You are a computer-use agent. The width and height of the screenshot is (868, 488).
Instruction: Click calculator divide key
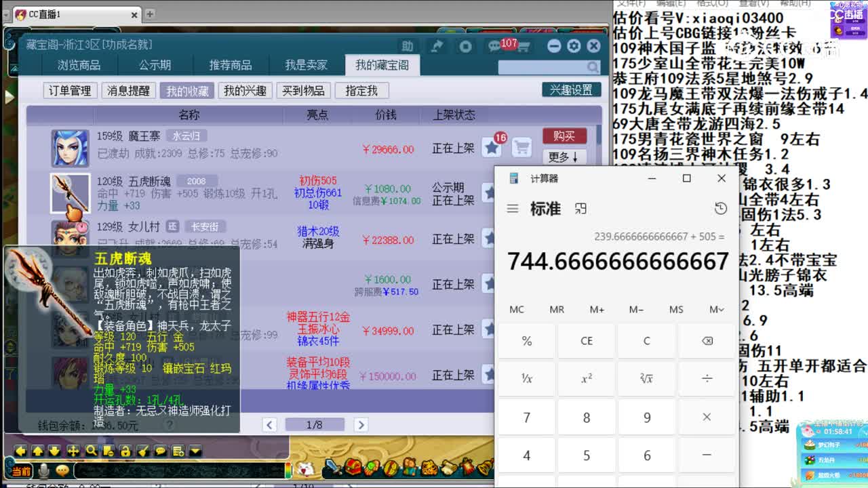point(707,378)
